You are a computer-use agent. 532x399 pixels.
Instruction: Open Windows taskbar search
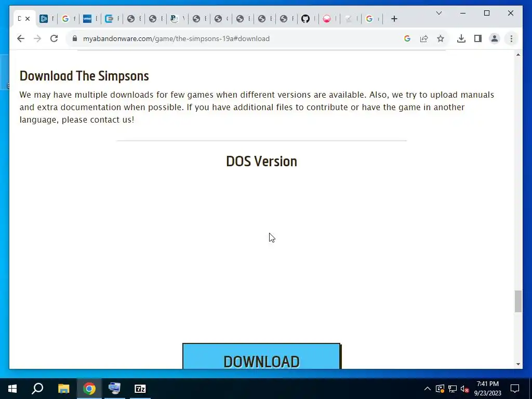click(x=37, y=389)
